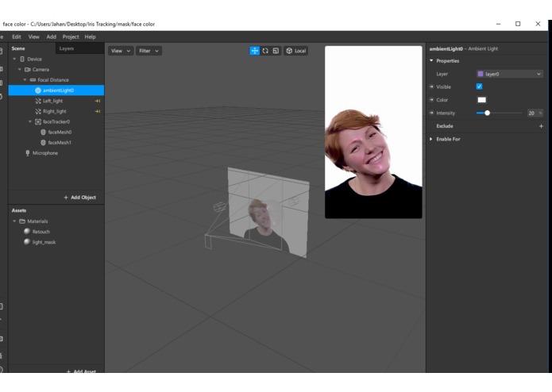The width and height of the screenshot is (552, 392).
Task: Switch to the Scene tab
Action: tap(18, 48)
